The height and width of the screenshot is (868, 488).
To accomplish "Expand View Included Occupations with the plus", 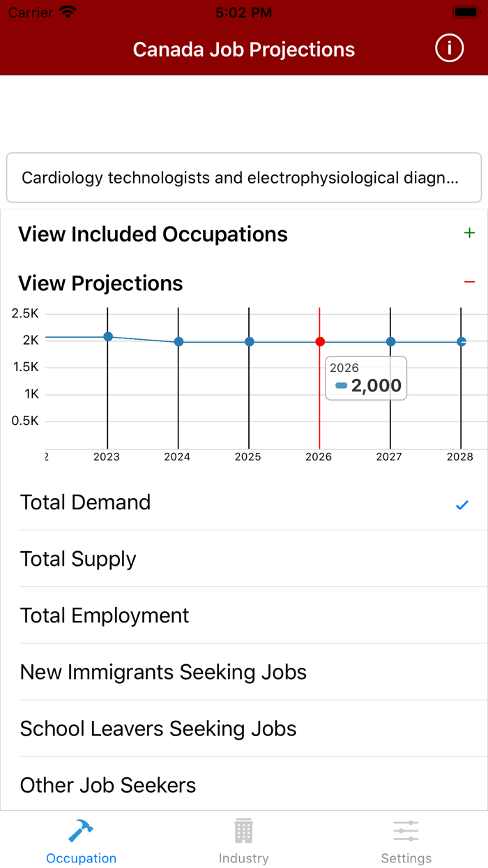I will [x=470, y=233].
